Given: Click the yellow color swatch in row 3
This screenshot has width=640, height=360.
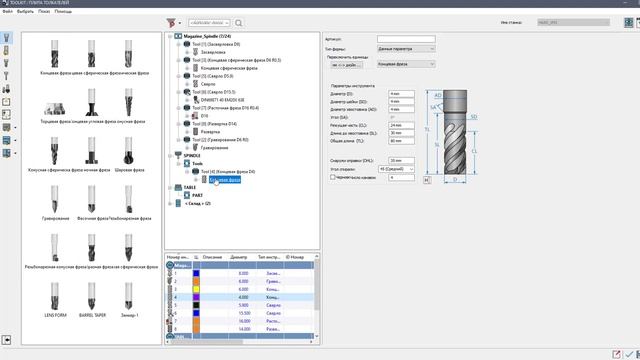Looking at the screenshot, I should pos(196,289).
